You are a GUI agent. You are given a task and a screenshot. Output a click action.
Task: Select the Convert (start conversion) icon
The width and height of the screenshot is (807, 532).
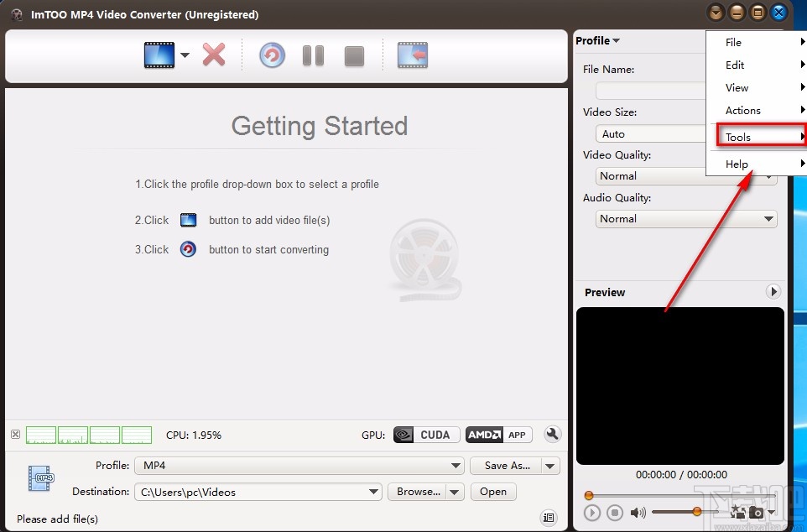271,55
